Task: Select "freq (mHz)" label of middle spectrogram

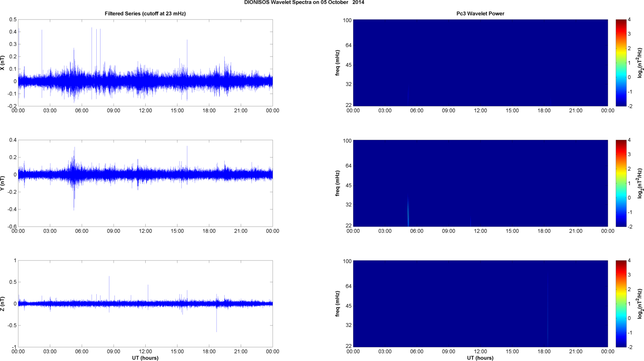Action: pos(338,183)
